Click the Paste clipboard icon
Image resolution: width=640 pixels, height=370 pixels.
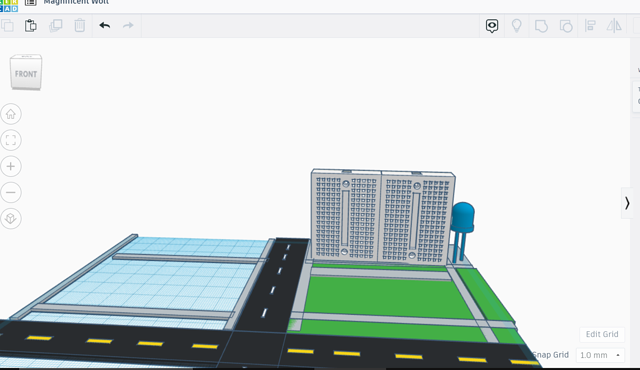coord(31,26)
